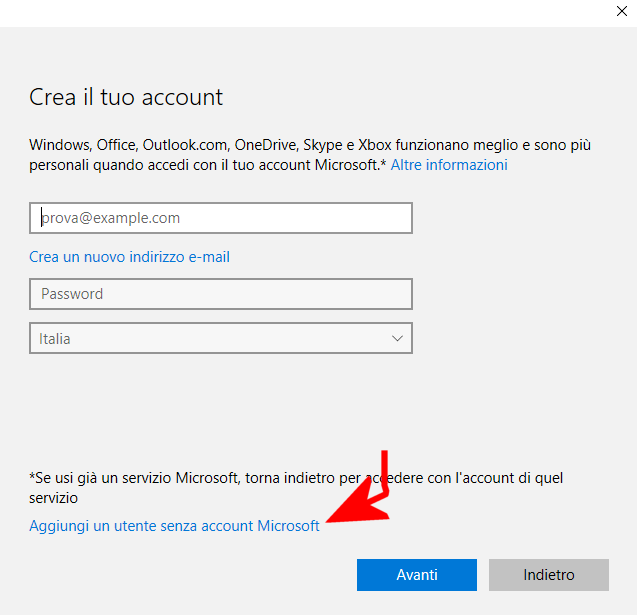Open the Italia country dropdown
The width and height of the screenshot is (637, 615).
221,338
